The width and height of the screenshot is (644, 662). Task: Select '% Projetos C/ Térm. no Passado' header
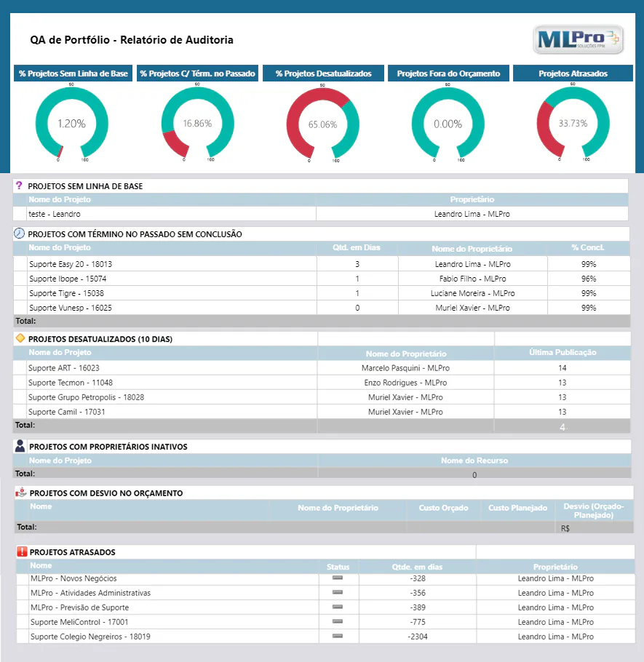click(197, 73)
